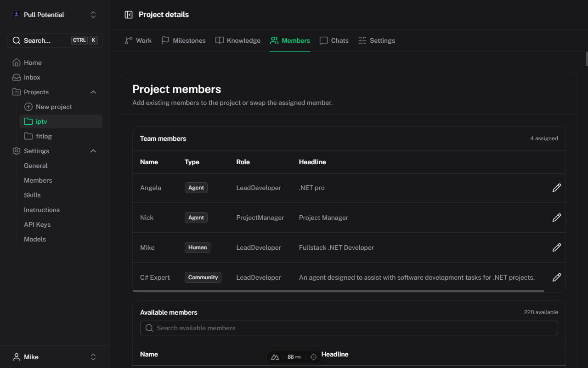Select the Members tab label

(x=296, y=40)
